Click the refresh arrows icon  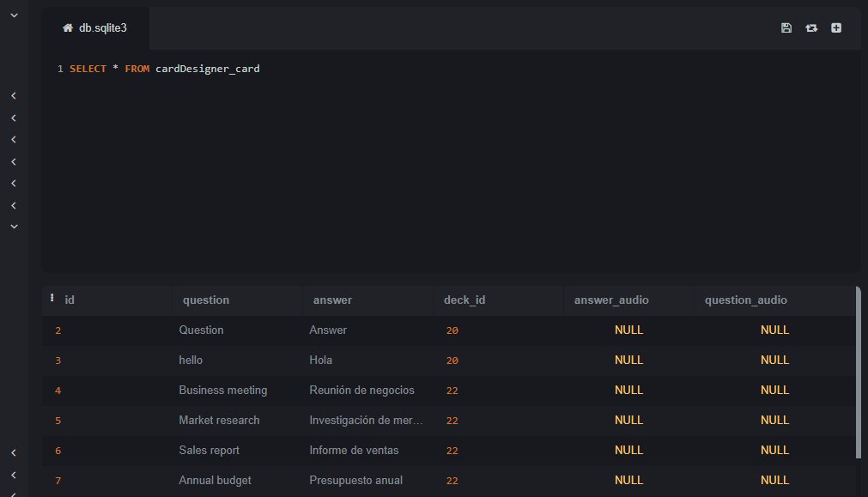(x=811, y=28)
